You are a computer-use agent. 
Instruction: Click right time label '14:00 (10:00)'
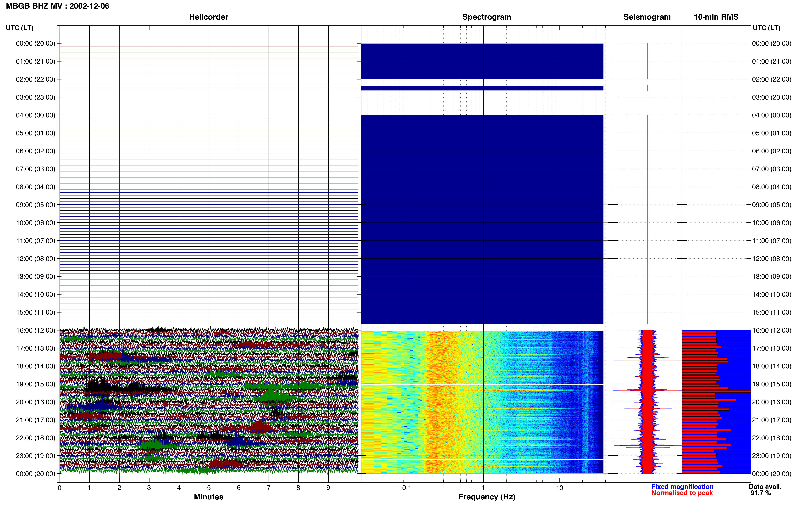pyautogui.click(x=772, y=294)
